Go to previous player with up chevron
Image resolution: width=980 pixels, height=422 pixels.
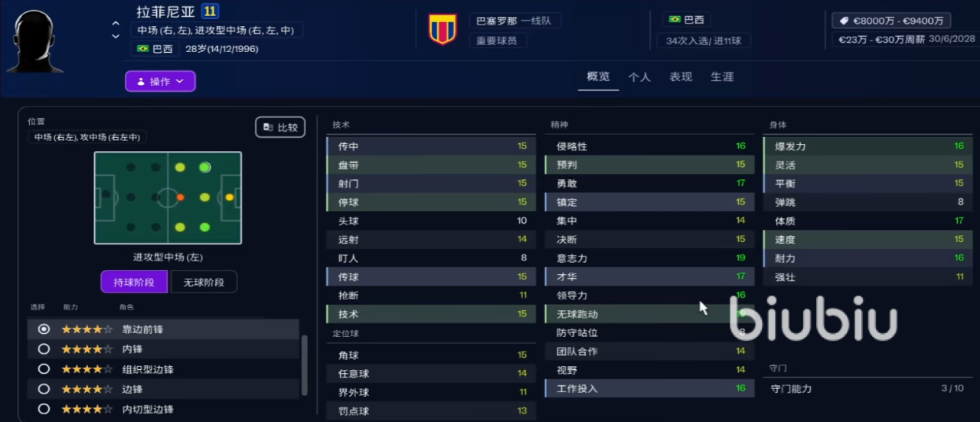coord(116,24)
